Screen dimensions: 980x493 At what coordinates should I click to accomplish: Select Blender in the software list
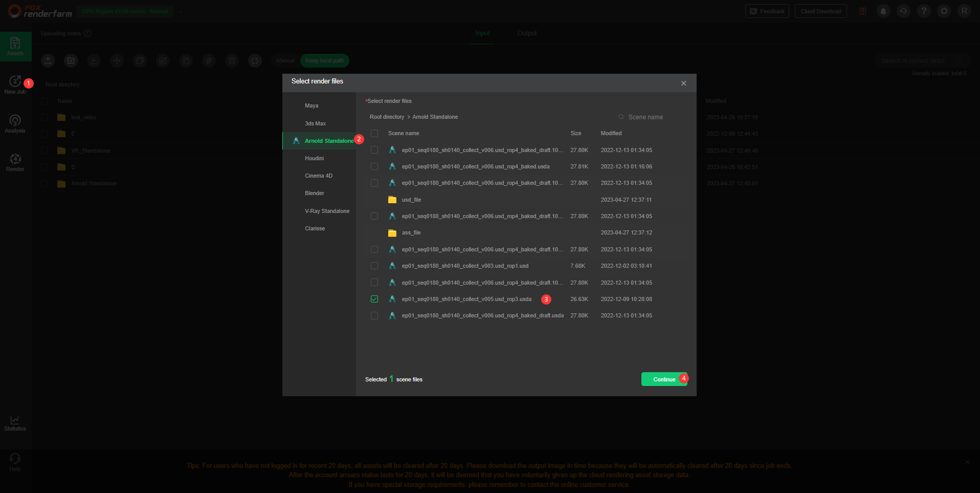[319, 193]
